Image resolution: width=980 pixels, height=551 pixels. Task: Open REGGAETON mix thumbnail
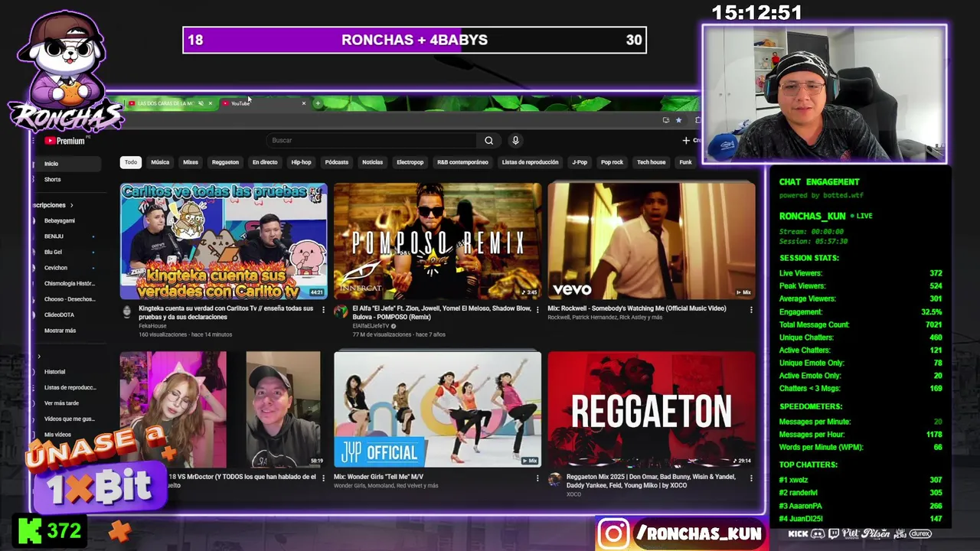pos(652,409)
